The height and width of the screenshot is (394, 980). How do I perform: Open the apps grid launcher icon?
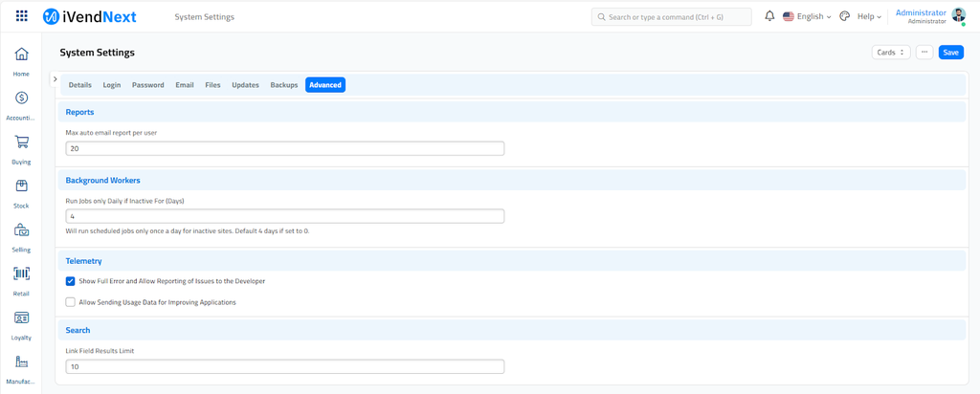pos(22,16)
